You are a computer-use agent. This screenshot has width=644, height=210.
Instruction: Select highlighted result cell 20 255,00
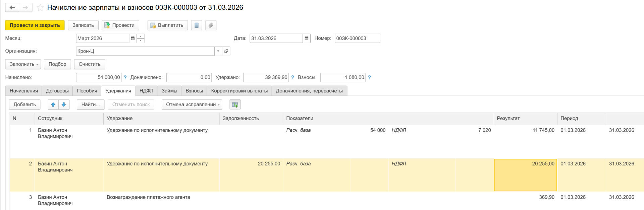(526, 175)
